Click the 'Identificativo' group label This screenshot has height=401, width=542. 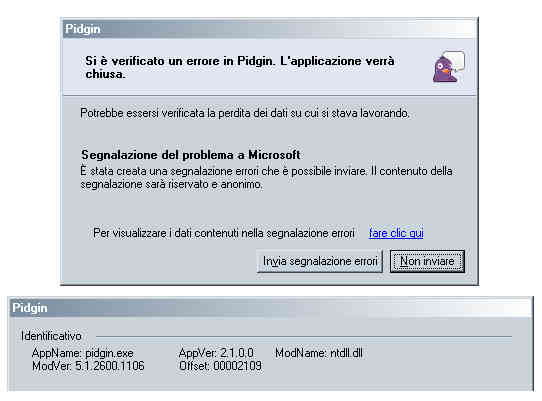tap(51, 336)
